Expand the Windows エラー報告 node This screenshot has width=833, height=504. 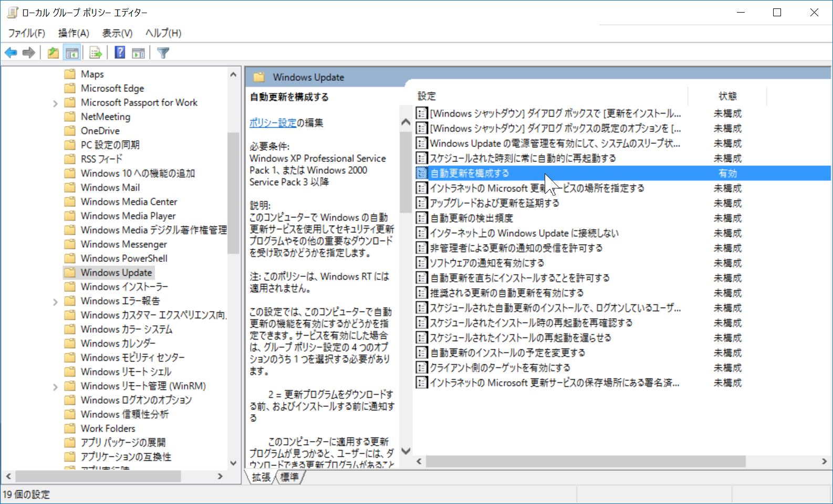[x=55, y=302]
